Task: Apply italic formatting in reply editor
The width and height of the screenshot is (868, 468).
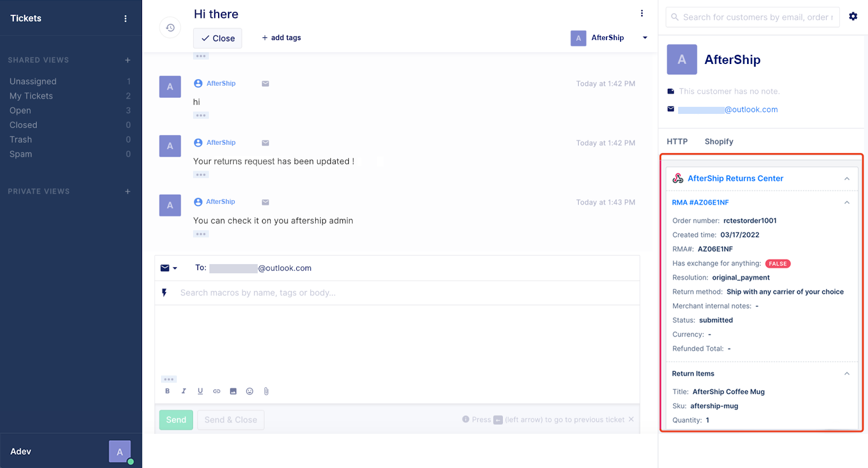Action: point(183,391)
